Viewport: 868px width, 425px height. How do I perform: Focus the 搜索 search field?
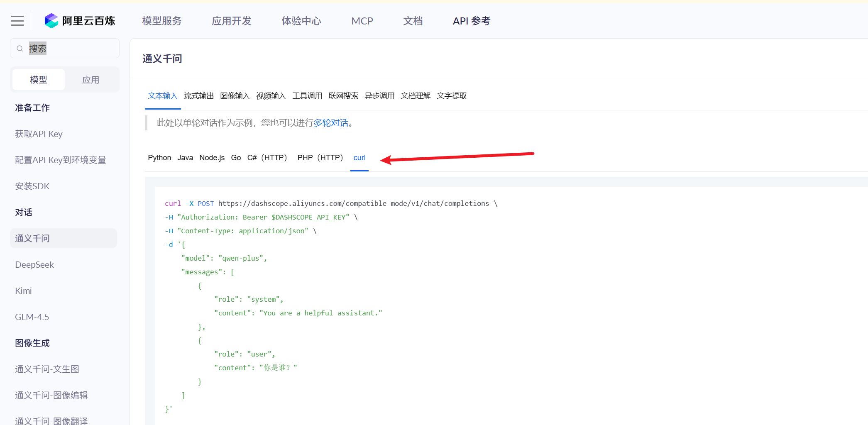coord(65,49)
